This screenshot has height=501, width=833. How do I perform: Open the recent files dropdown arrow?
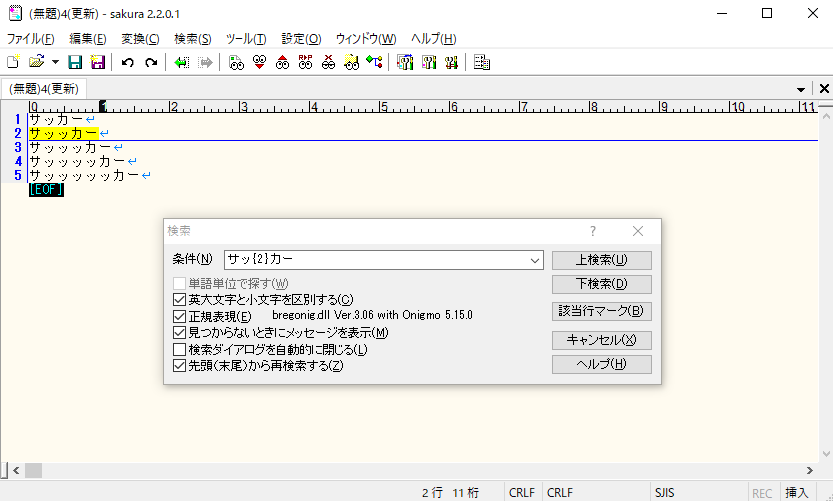tap(55, 62)
